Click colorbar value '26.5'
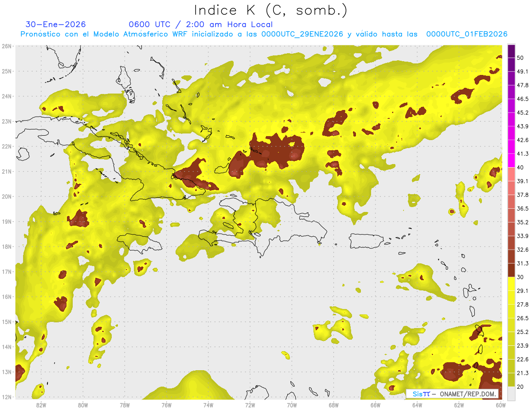 [x=523, y=318]
